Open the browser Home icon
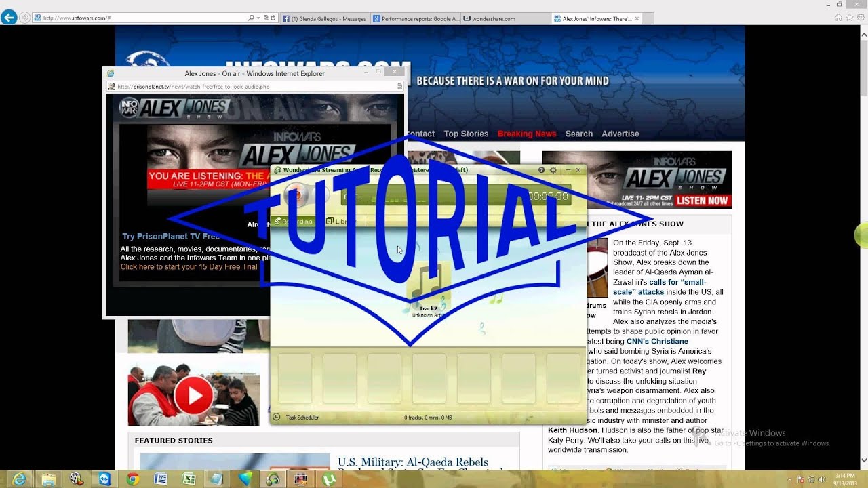Viewport: 868px width, 488px height. [839, 18]
